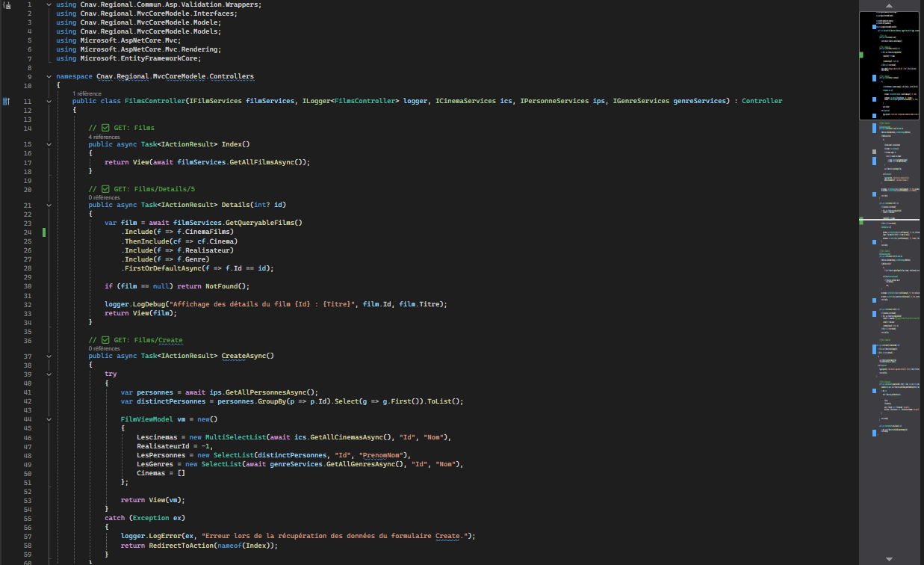
Task: Click line number 32 in the gutter
Action: click(28, 303)
